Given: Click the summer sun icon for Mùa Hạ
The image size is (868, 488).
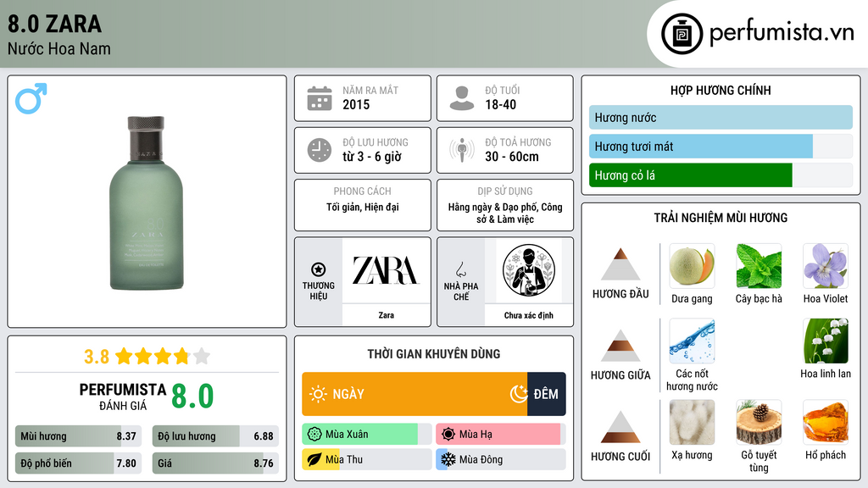Looking at the screenshot, I should point(448,434).
